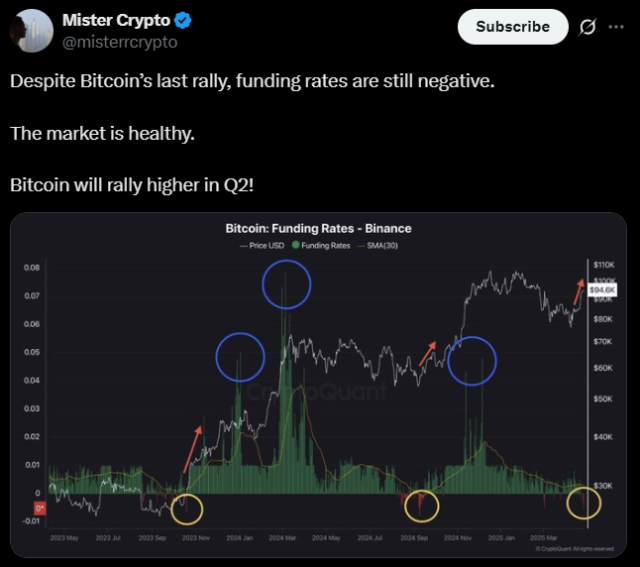
Task: Toggle the SMA(30) legend entry
Action: (378, 245)
